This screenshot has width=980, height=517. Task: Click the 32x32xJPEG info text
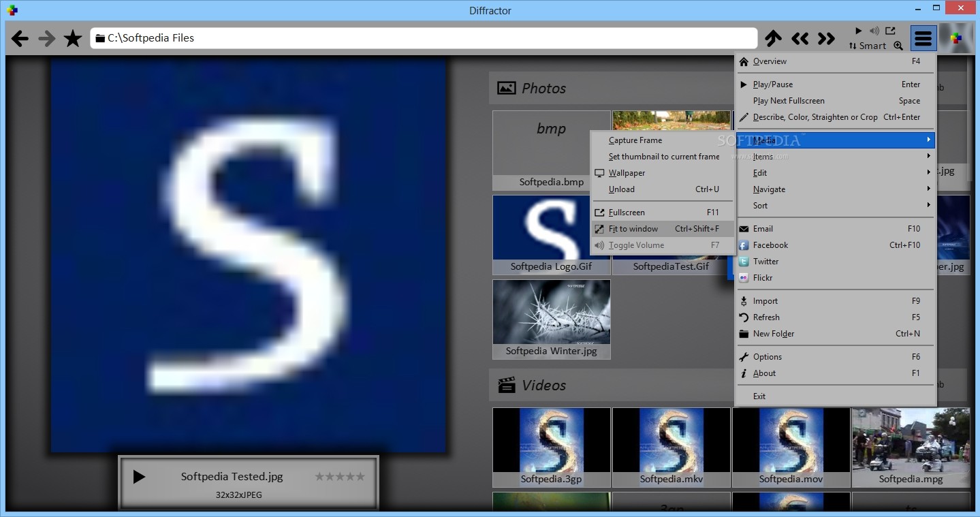click(239, 495)
